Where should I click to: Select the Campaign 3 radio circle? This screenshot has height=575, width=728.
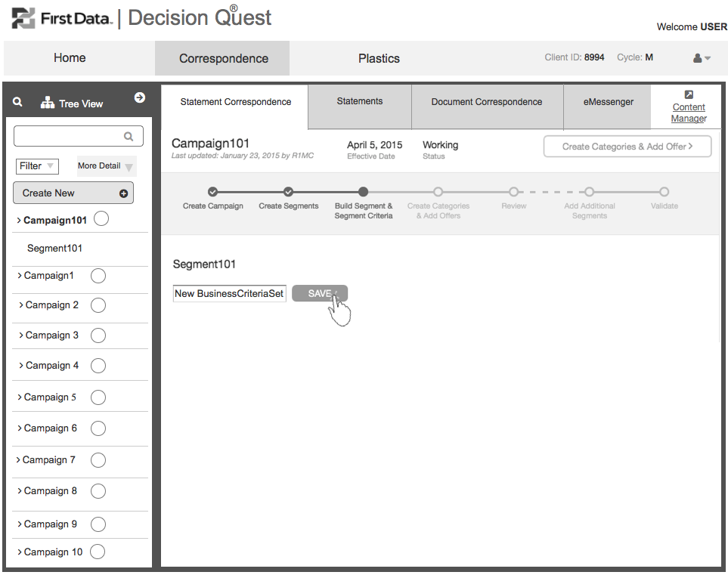98,335
